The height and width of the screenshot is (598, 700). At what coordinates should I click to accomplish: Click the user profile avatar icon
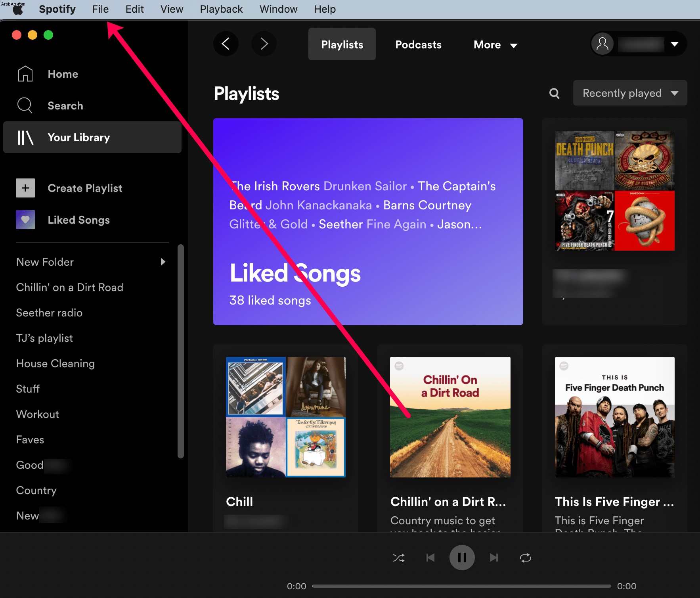(x=602, y=44)
